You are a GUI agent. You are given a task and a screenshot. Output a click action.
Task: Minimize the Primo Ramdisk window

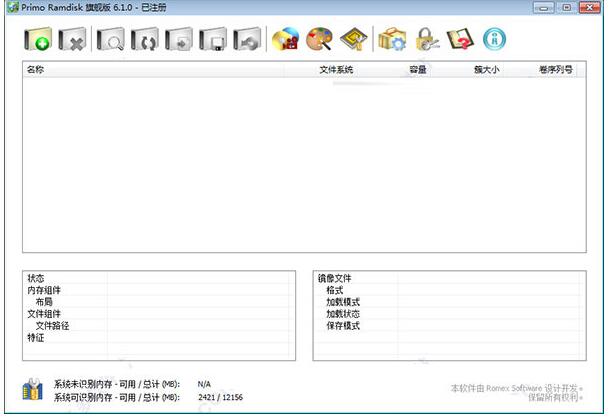(x=544, y=7)
